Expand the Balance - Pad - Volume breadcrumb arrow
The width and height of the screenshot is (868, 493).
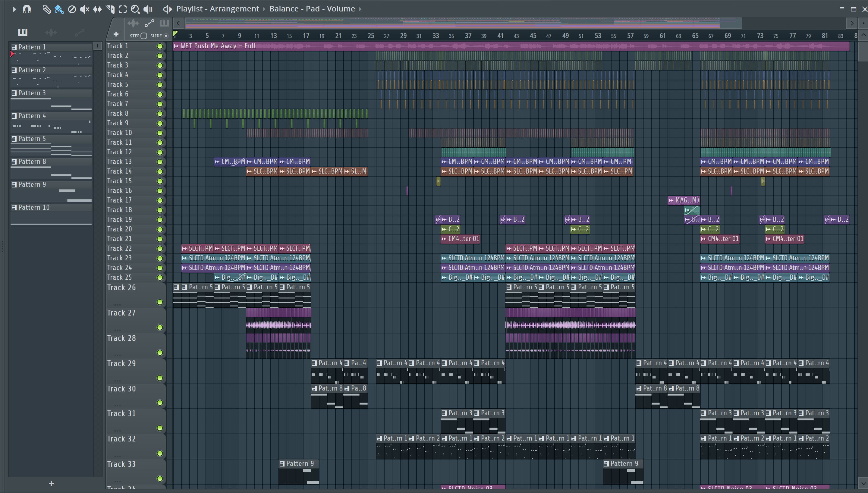pyautogui.click(x=360, y=9)
